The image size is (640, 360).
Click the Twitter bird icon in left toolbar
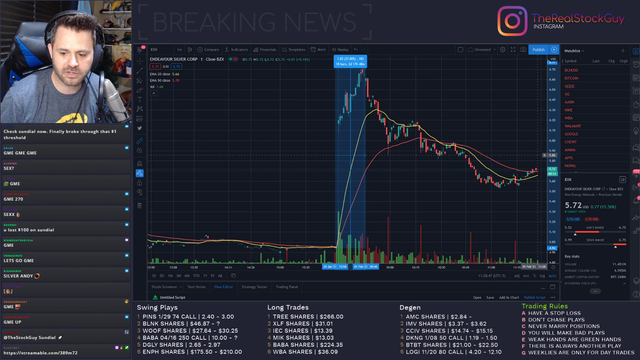140,128
